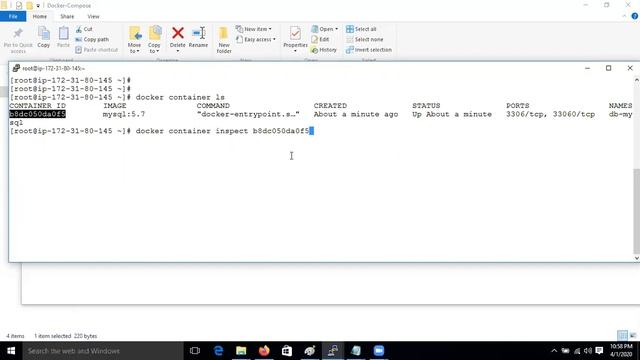Open File Explorer from taskbar

[241, 351]
